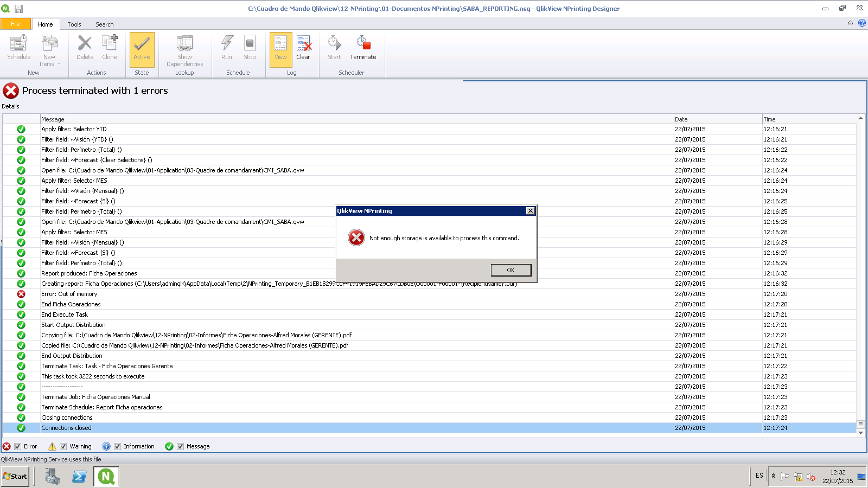Switch to the Home ribbon tab
This screenshot has height=488, width=868.
46,24
